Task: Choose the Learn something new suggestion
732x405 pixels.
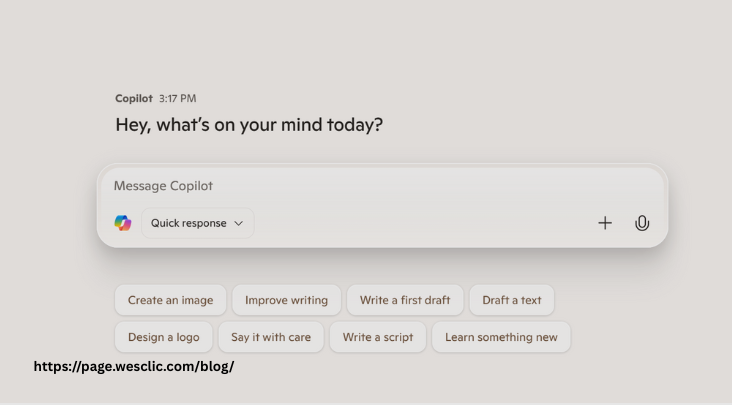Action: click(501, 337)
